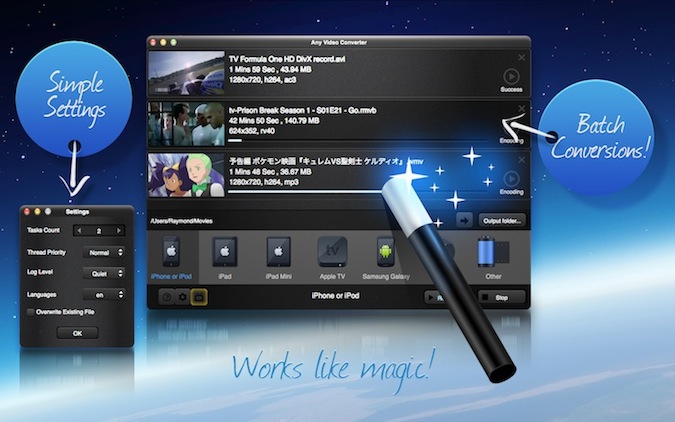This screenshot has height=422, width=675.
Task: Click arrow button beside Output folder
Action: (462, 220)
